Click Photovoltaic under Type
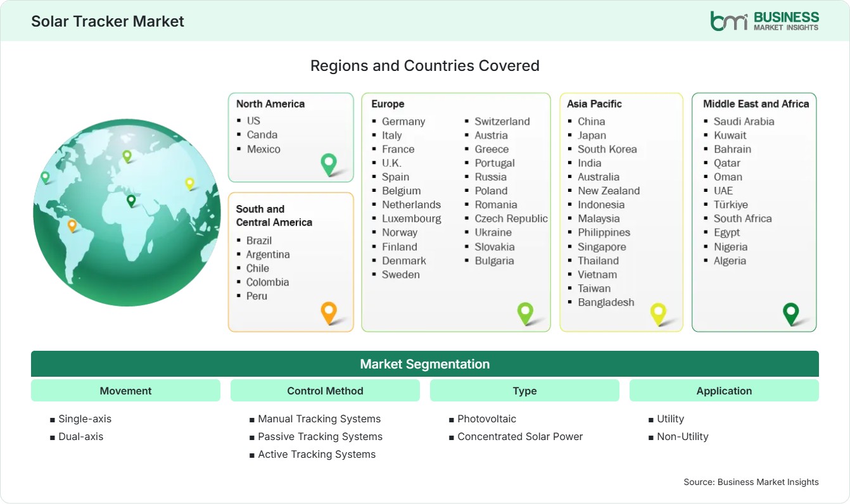 click(x=487, y=419)
